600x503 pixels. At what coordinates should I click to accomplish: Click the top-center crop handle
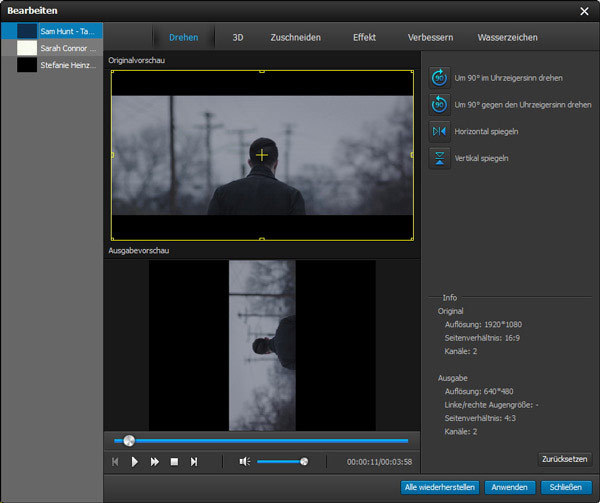[x=262, y=71]
